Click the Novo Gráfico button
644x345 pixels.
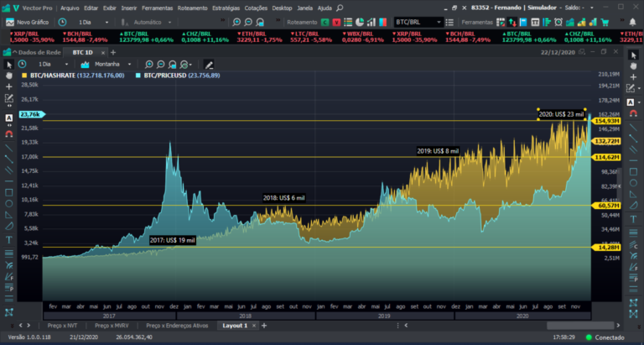click(x=28, y=22)
